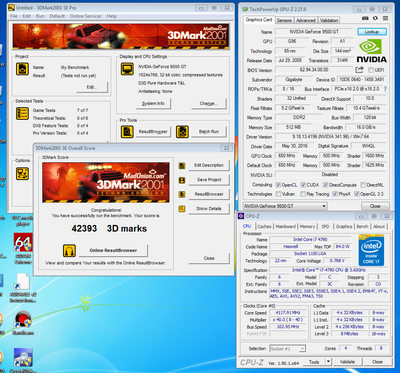Click the Display and CPU Settings monitor icon
The image size is (400, 373).
[x=127, y=69]
